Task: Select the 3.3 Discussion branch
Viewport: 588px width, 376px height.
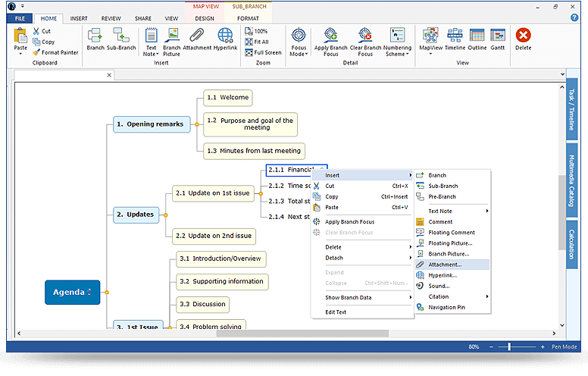Action: point(202,304)
